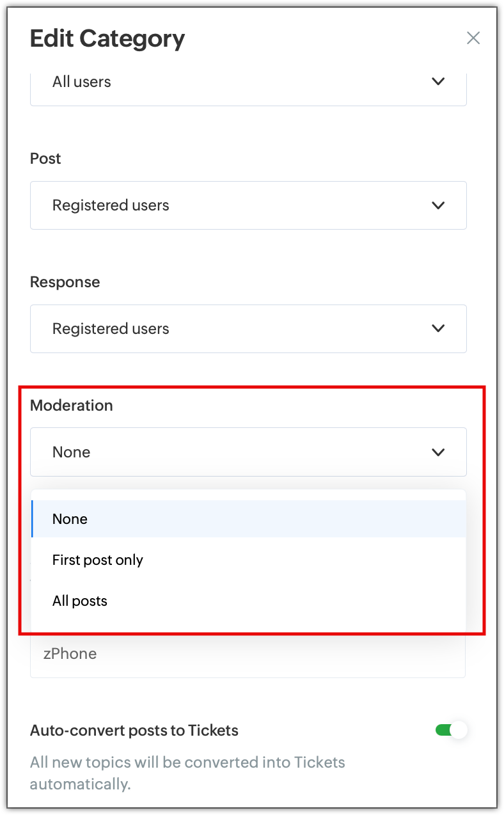Click the Post field label
The image size is (504, 815).
45,159
